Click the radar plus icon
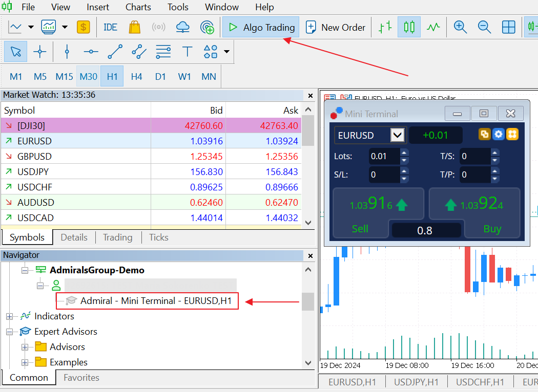Viewport: 538px width, 392px height. point(207,27)
